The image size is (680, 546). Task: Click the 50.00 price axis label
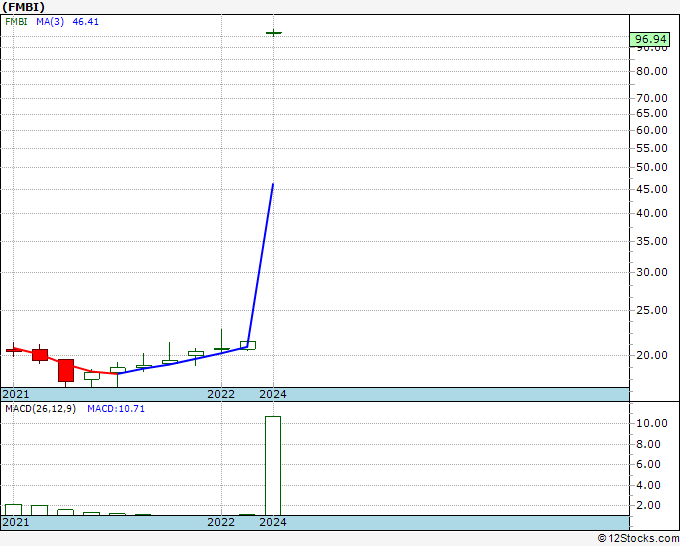pyautogui.click(x=652, y=167)
